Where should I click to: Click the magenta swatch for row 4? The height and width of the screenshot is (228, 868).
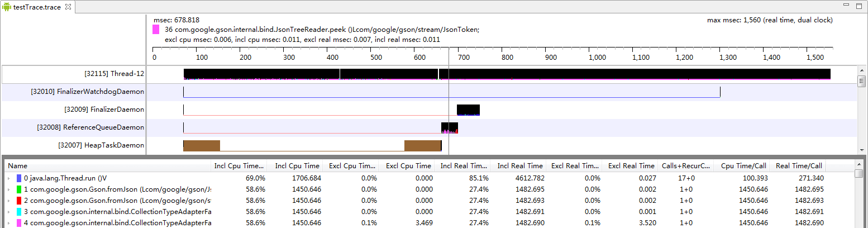tap(19, 223)
